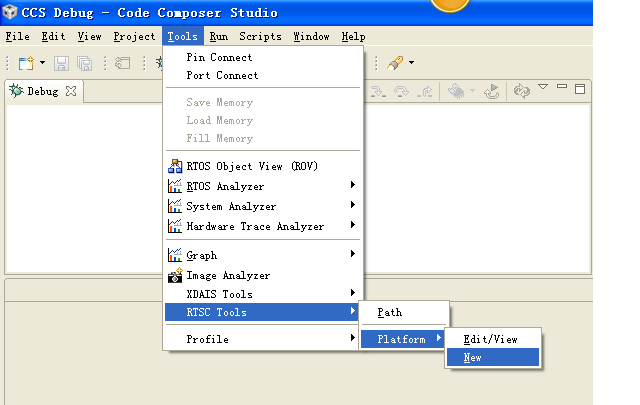640x405 pixels.
Task: Choose New under Platform submenu
Action: pyautogui.click(x=493, y=357)
